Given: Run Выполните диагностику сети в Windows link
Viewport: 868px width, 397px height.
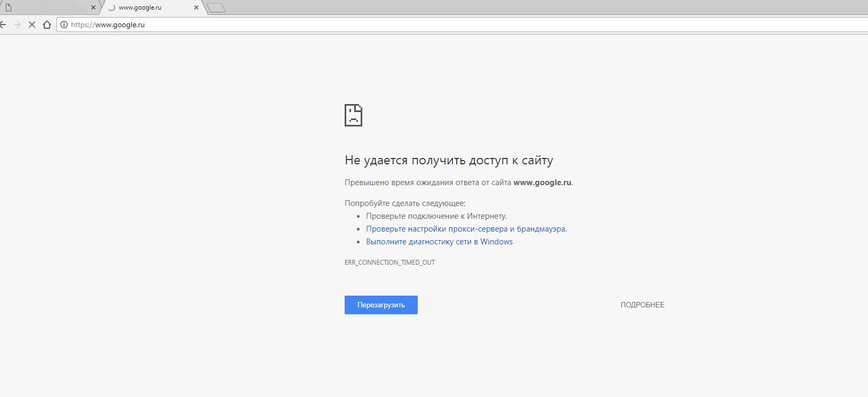Looking at the screenshot, I should click(x=439, y=242).
